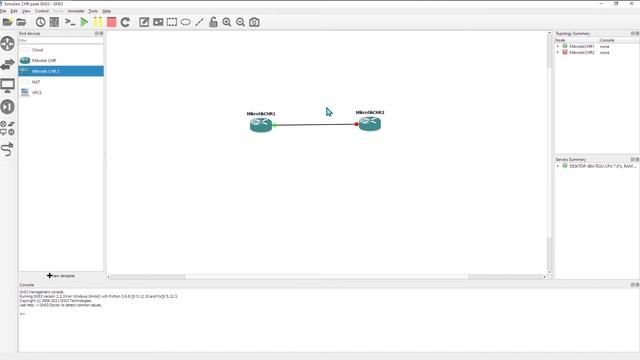Open the snapshots manager clock icon
640x360 pixels.
coord(40,22)
